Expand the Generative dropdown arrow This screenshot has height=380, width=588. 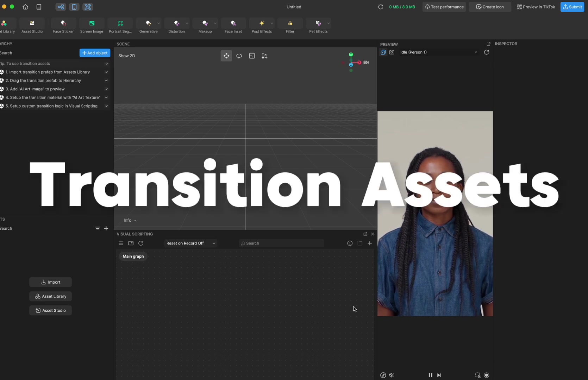(158, 23)
